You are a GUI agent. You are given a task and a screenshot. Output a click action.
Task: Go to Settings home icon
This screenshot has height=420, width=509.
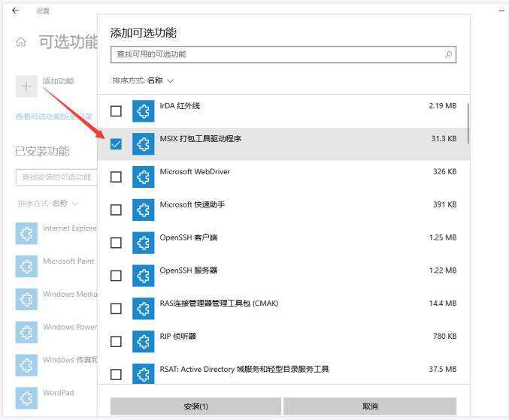point(21,42)
